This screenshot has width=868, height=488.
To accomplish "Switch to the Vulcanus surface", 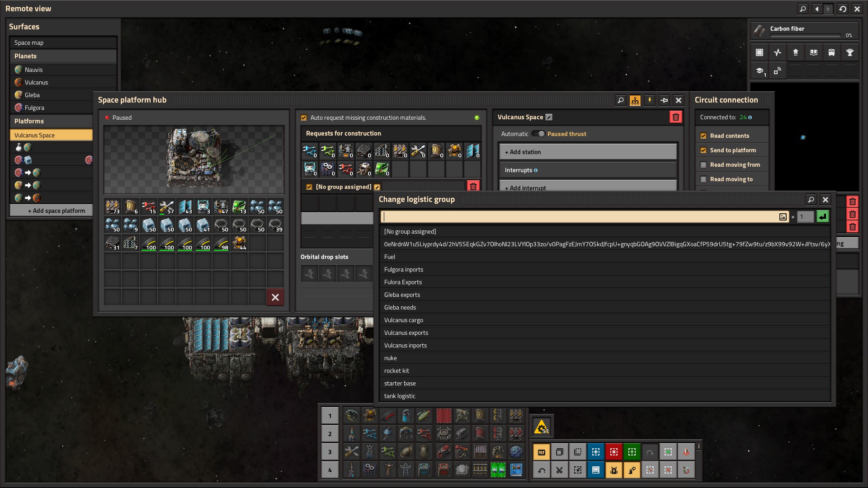I will (63, 82).
